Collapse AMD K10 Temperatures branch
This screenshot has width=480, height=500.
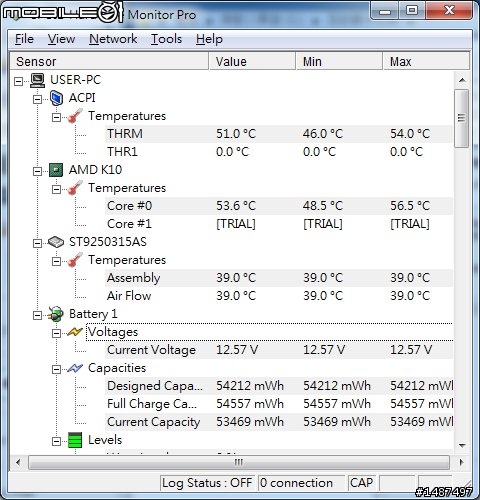tap(57, 189)
